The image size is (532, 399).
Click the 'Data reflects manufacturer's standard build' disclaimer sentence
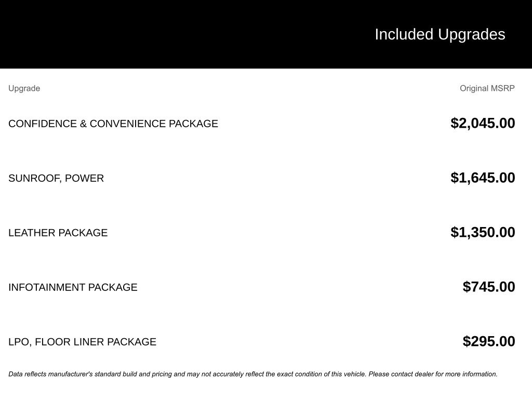click(187, 374)
